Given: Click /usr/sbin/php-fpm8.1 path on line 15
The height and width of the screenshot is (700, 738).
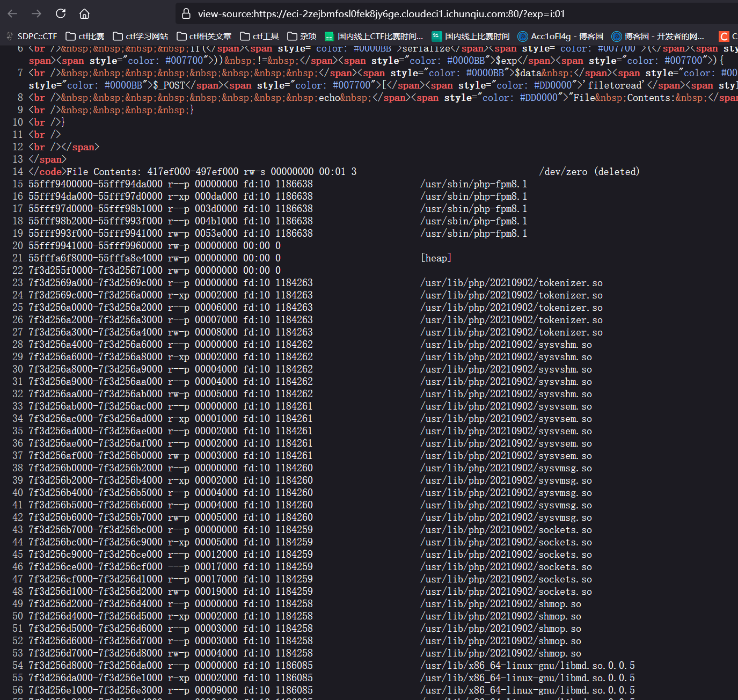Looking at the screenshot, I should click(474, 184).
